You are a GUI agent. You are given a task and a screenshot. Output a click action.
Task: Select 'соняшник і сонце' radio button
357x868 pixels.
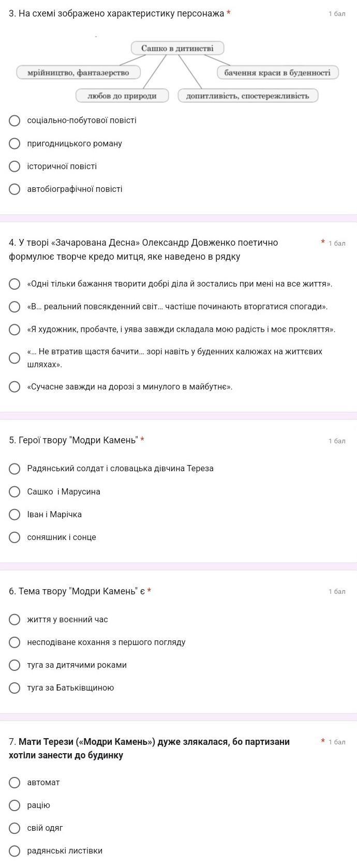[15, 537]
